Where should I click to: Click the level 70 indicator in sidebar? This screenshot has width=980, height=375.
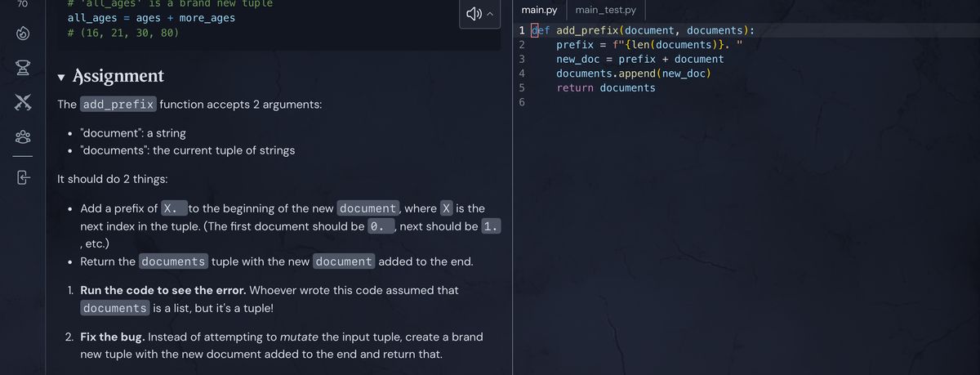point(22,5)
